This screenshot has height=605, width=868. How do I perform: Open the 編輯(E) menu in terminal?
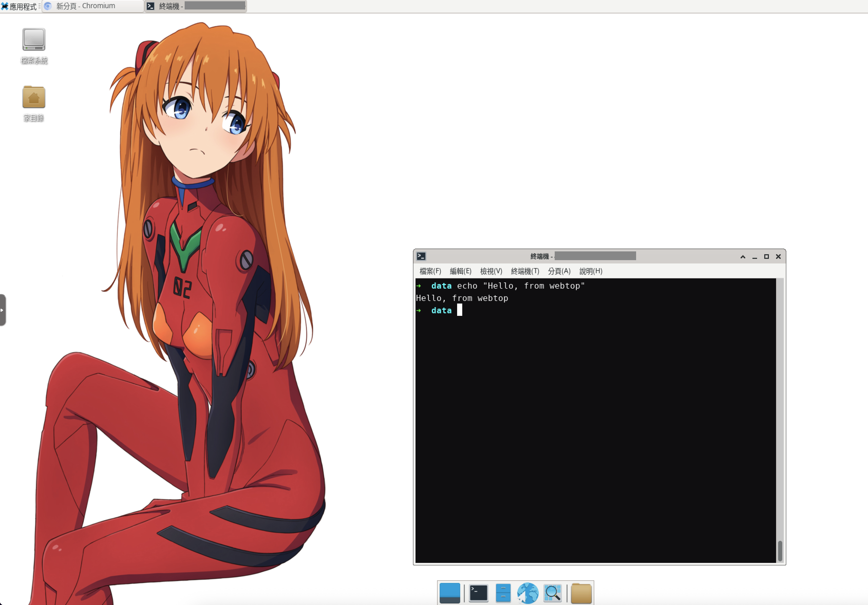[460, 271]
